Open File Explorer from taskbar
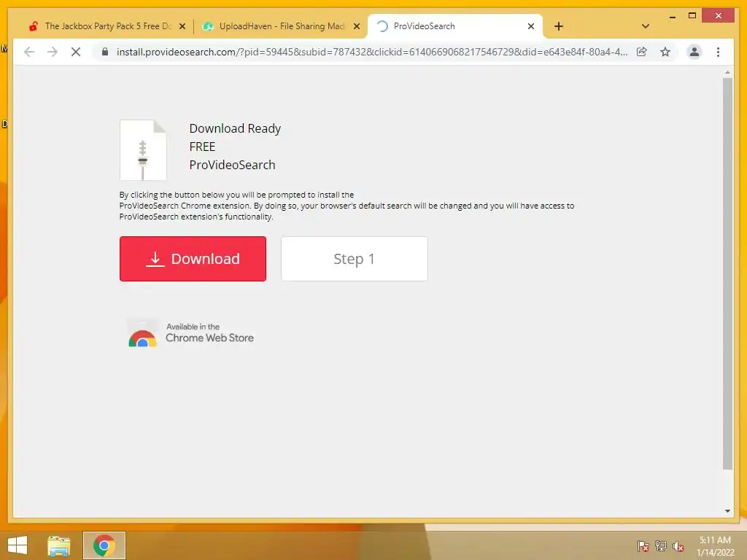This screenshot has height=560, width=747. pyautogui.click(x=59, y=545)
